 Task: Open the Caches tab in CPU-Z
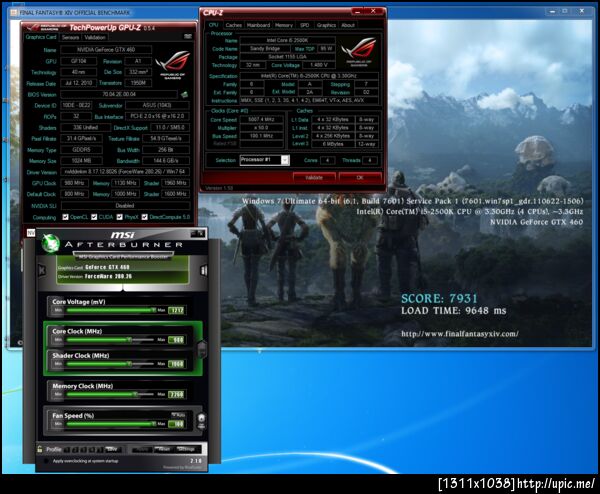coord(233,25)
